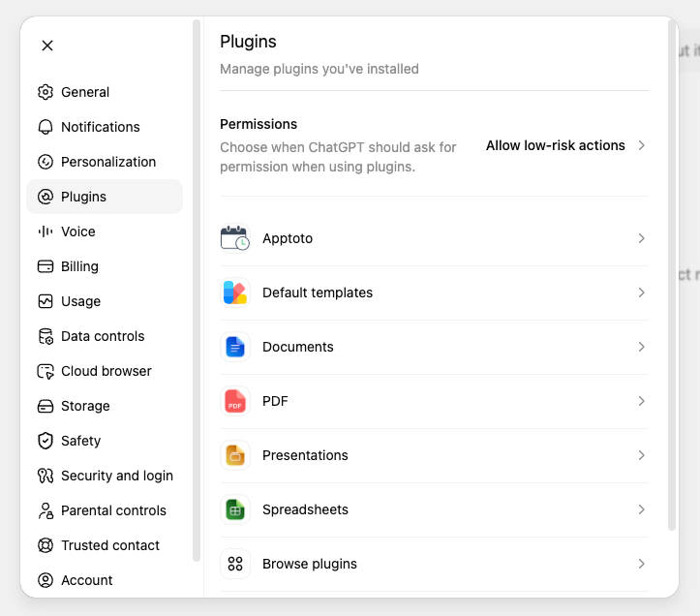Open the Safety section
The image size is (700, 616).
coord(105,441)
